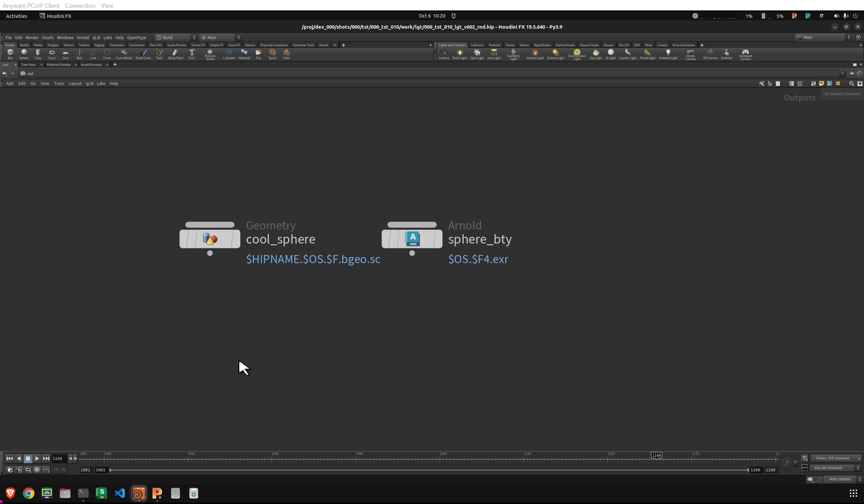Add an Environment Light from the shelf
The image size is (864, 504).
tap(577, 54)
